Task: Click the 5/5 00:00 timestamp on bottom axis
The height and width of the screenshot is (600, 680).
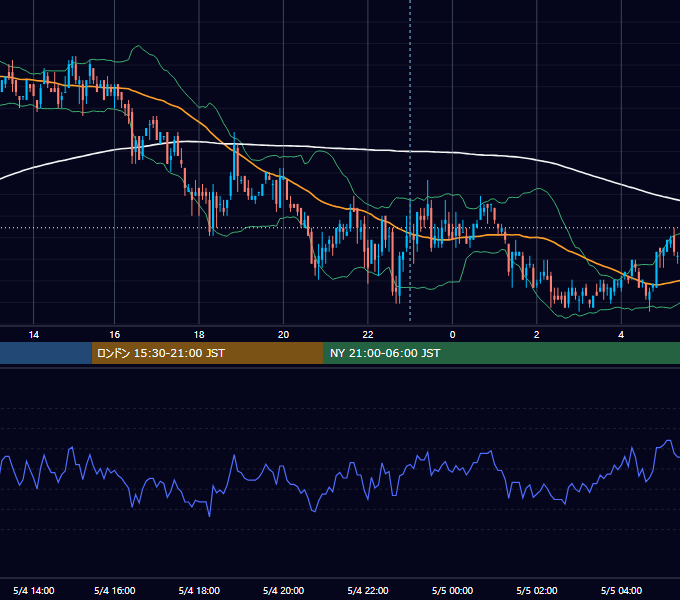Action: click(x=452, y=590)
